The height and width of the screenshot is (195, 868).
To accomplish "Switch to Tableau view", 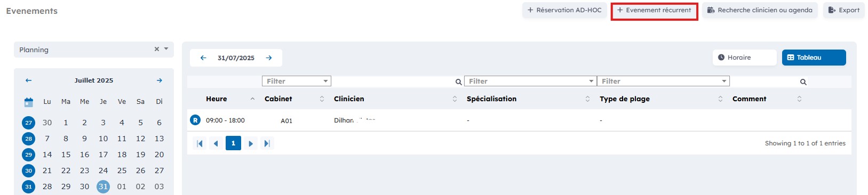I will click(814, 58).
